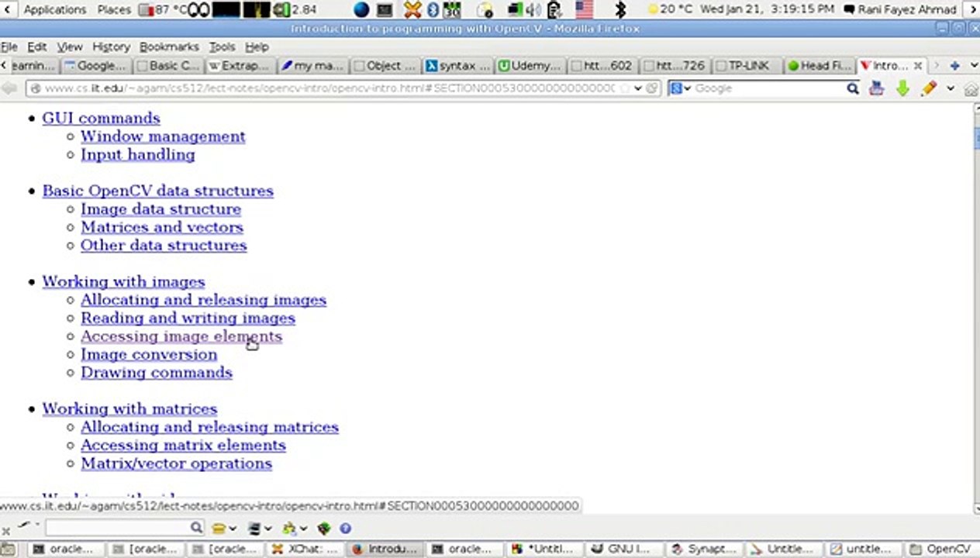Open the Applications menu
Image resolution: width=980 pixels, height=558 pixels.
point(54,9)
